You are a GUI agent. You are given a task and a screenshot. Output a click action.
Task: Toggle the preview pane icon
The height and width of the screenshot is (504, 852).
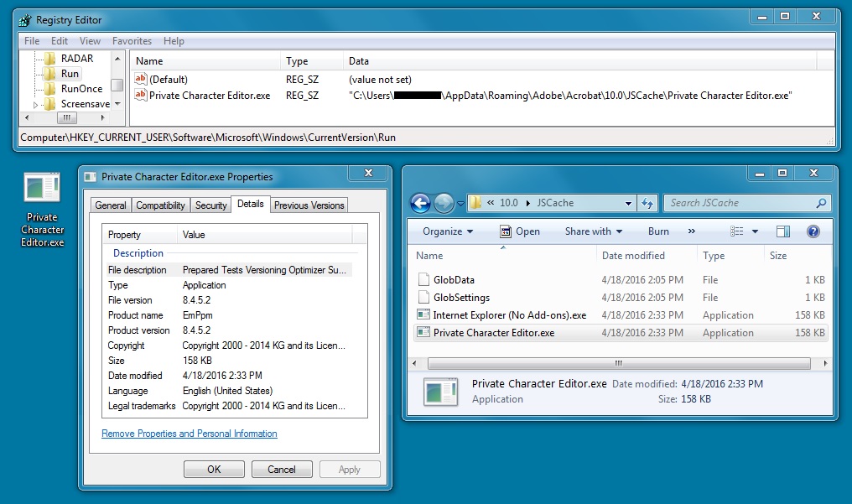click(782, 231)
